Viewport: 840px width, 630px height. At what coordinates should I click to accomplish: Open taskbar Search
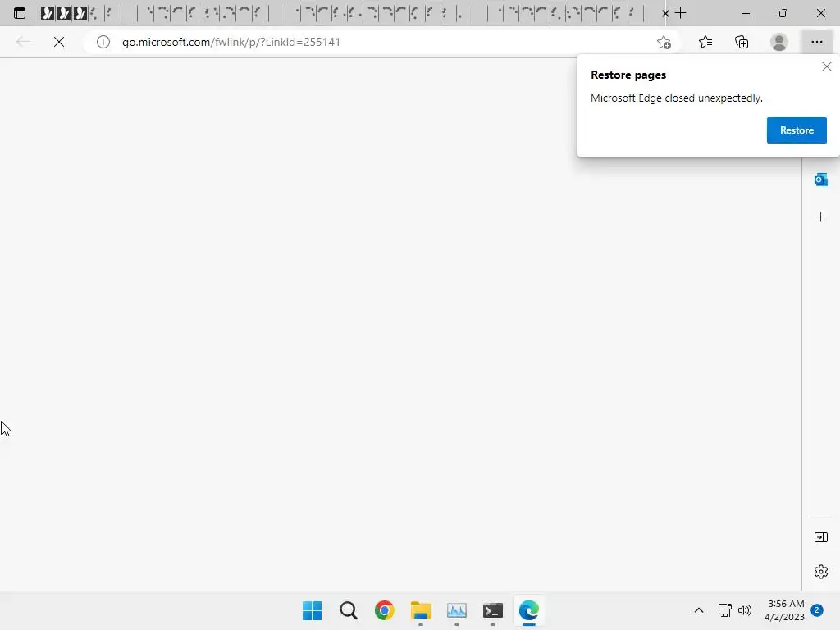pos(348,610)
